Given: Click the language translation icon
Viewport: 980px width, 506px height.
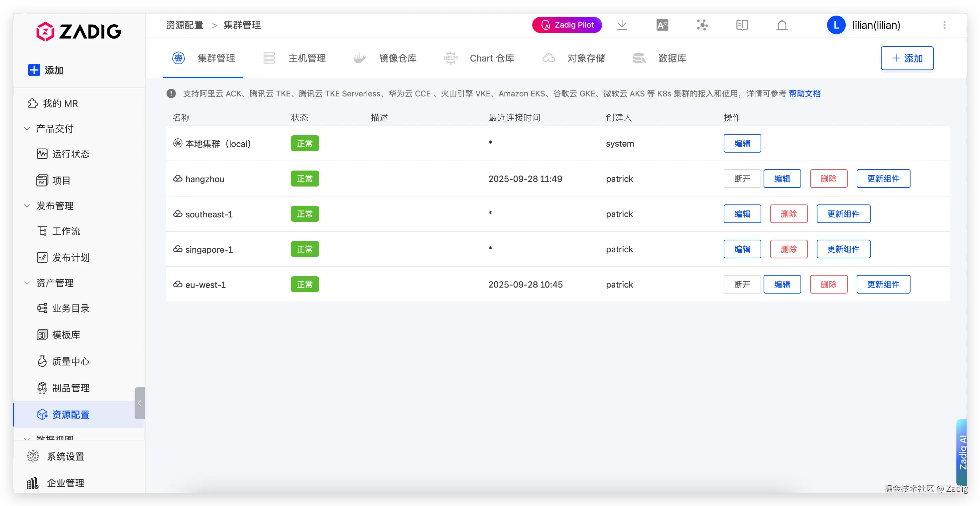Looking at the screenshot, I should coord(662,25).
